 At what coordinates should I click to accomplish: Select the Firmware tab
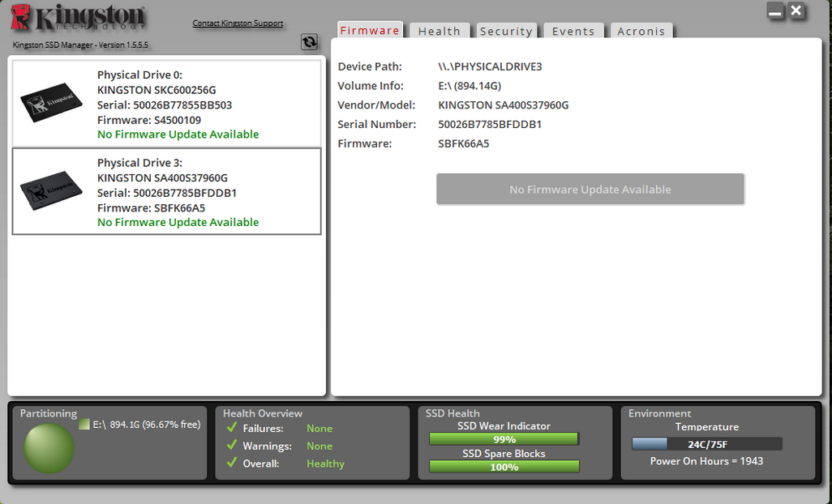[370, 30]
